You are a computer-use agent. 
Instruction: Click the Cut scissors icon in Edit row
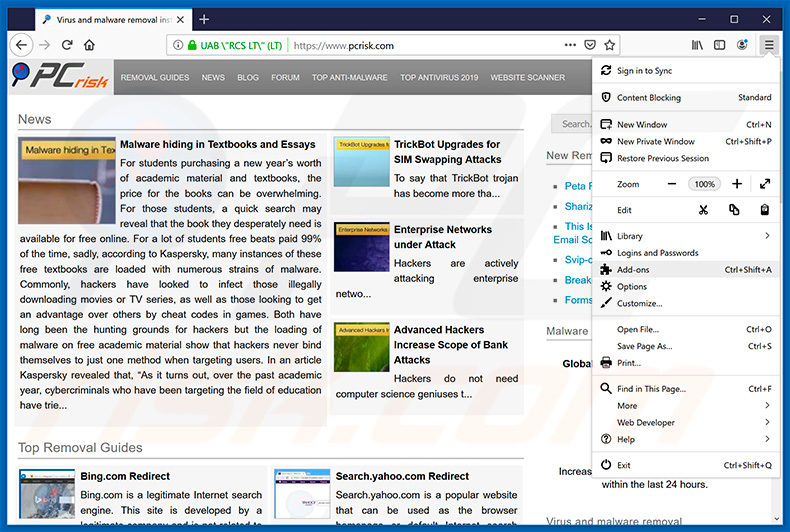coord(703,210)
